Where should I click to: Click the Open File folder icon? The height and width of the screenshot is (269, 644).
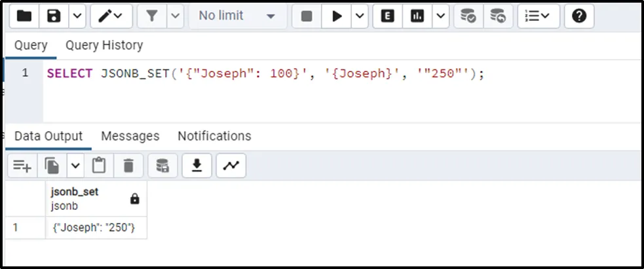[x=24, y=16]
